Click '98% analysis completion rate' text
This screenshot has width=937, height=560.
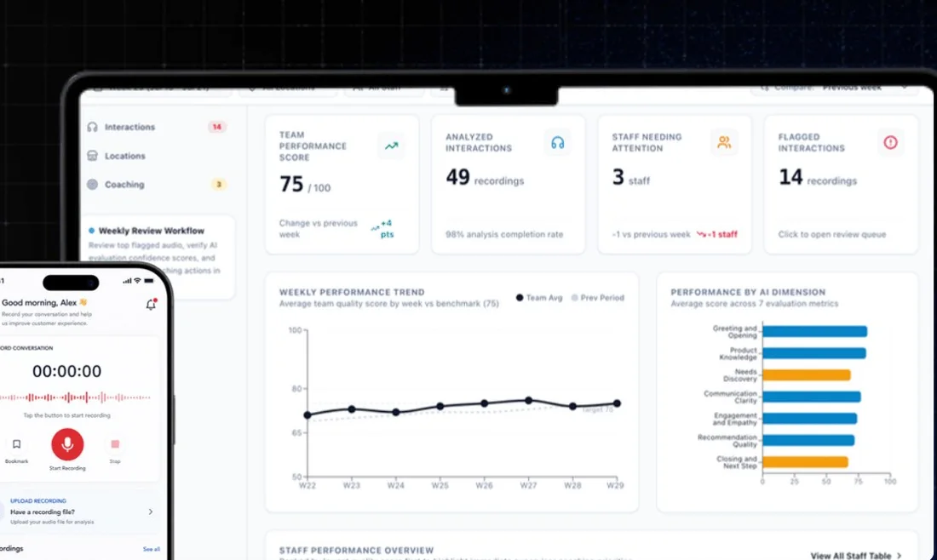(504, 235)
